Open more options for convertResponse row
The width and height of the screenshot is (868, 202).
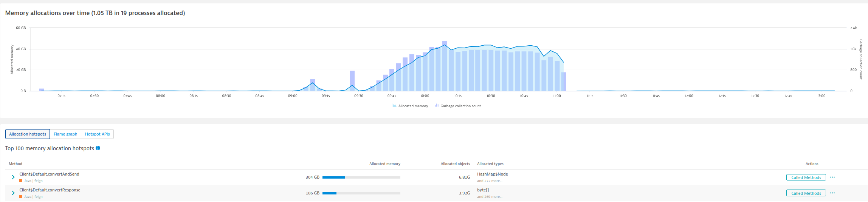[832, 193]
